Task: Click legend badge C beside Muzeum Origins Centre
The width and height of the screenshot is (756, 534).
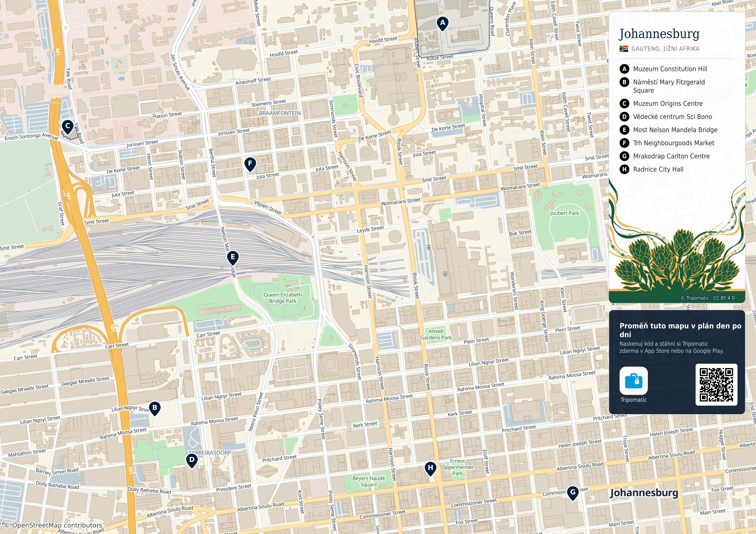Action: [x=624, y=104]
